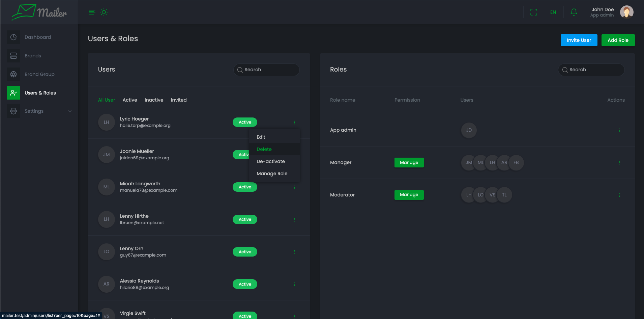Open the EN language dropdown
Screen dimensions: 644x319
click(x=553, y=12)
